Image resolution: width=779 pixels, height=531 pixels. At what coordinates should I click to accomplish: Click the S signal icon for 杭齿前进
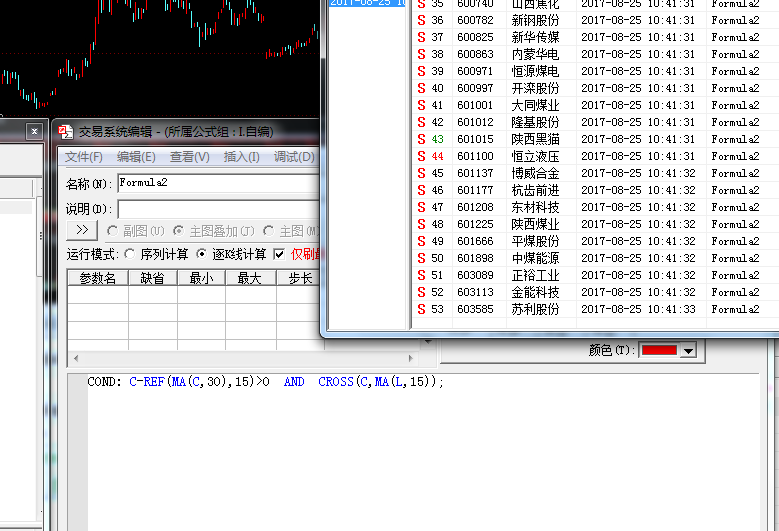pos(421,190)
